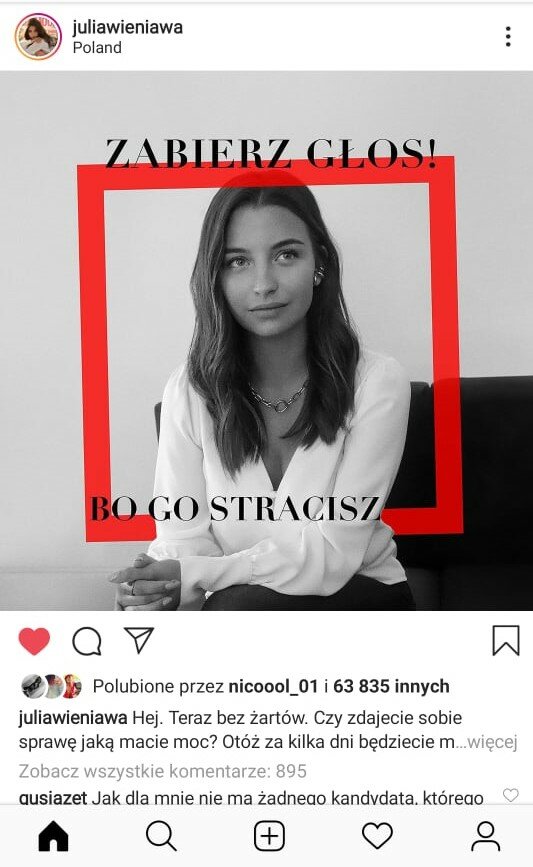The height and width of the screenshot is (867, 533).
Task: Open Search tab with magnifier icon
Action: point(161,836)
